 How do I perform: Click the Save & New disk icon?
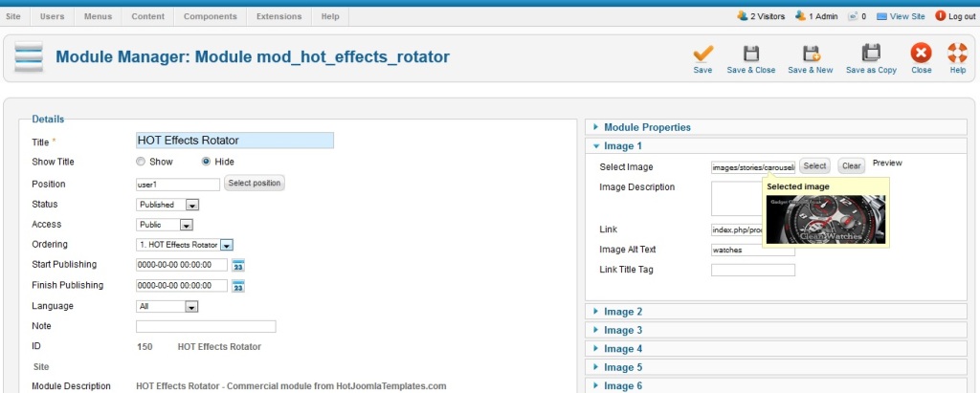(x=811, y=54)
